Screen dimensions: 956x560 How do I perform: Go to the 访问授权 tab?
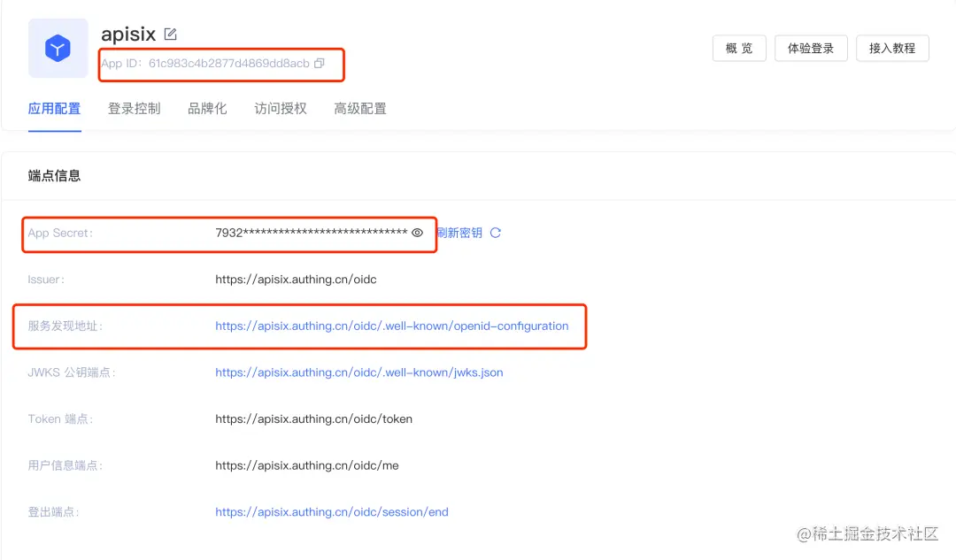281,109
